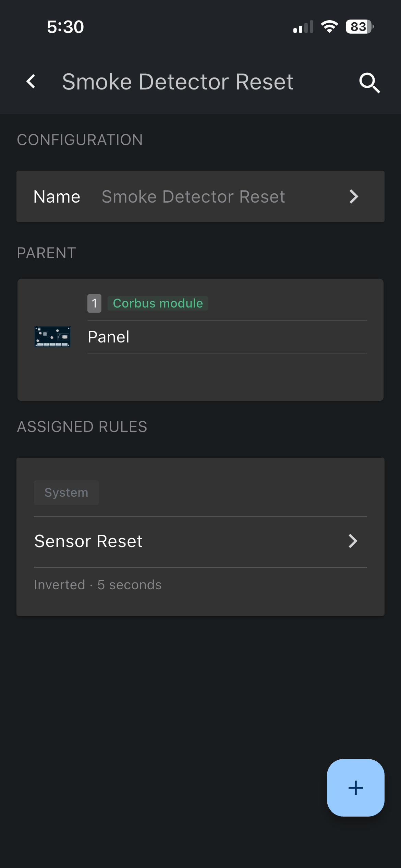Tap the Smoke Detector Reset page title

click(x=178, y=82)
